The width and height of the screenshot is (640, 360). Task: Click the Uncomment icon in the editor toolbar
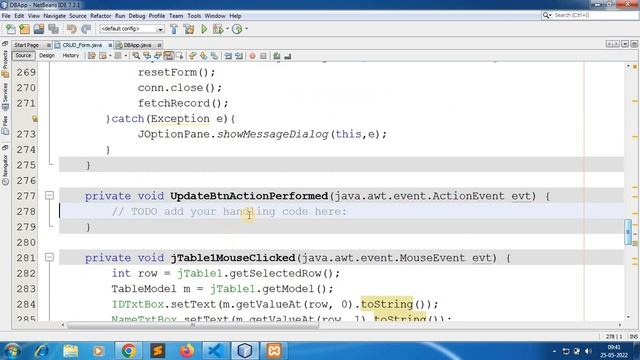pos(288,56)
